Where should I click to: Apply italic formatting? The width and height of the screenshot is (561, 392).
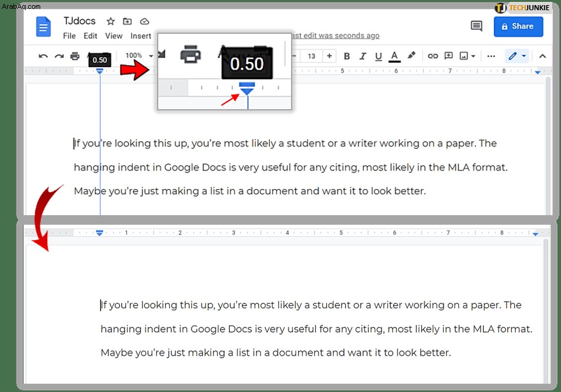click(363, 56)
